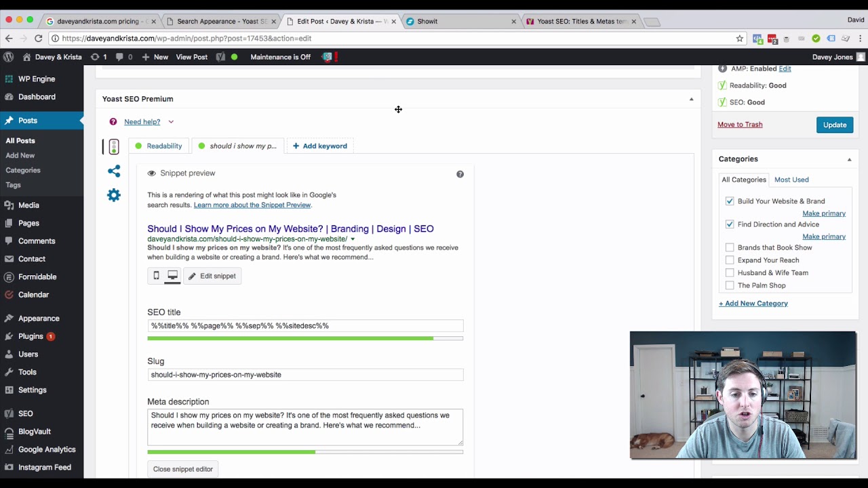Image resolution: width=868 pixels, height=488 pixels.
Task: Open BlogVault in the sidebar
Action: point(35,432)
